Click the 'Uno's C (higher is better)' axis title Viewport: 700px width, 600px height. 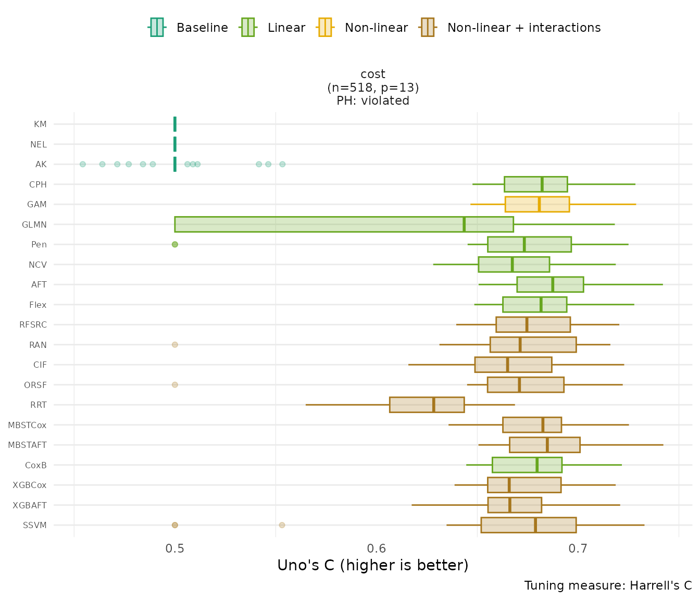pyautogui.click(x=372, y=566)
